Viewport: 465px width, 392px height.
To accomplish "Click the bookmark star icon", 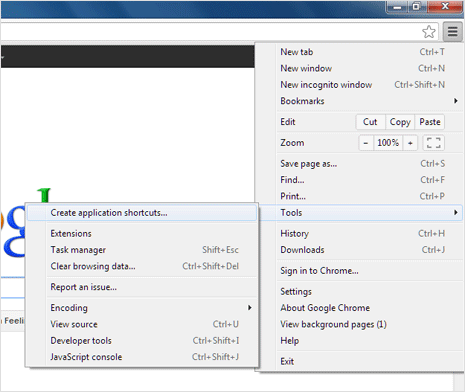I will pos(429,32).
